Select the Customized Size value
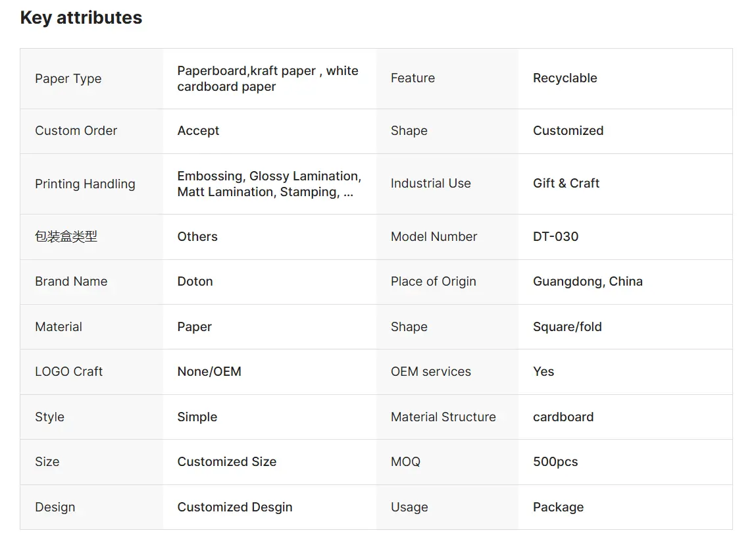This screenshot has width=756, height=543. click(226, 462)
